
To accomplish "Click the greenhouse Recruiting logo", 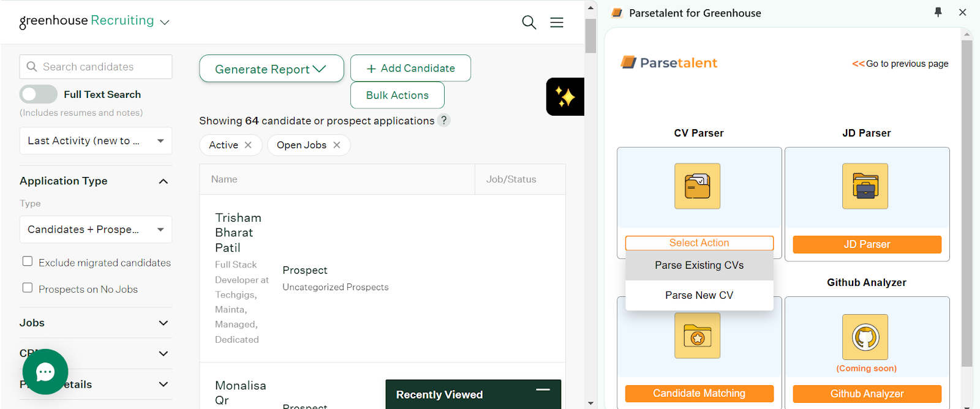I will coord(86,21).
